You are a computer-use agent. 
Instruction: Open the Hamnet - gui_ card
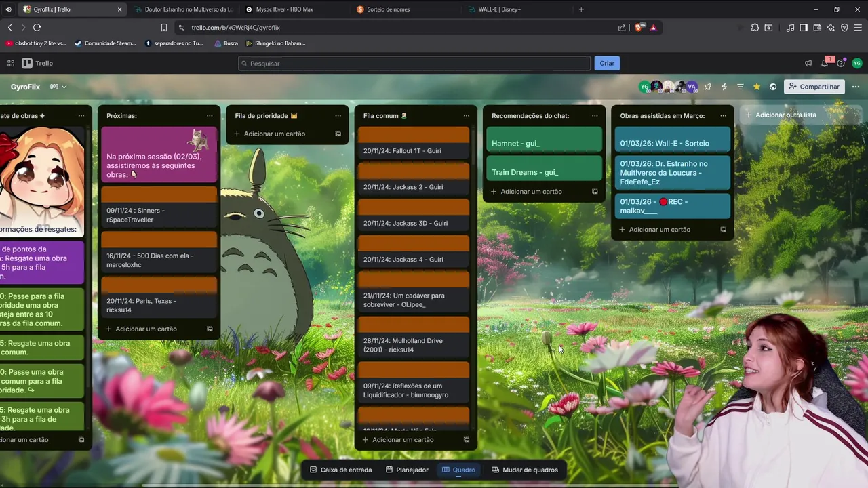click(544, 140)
